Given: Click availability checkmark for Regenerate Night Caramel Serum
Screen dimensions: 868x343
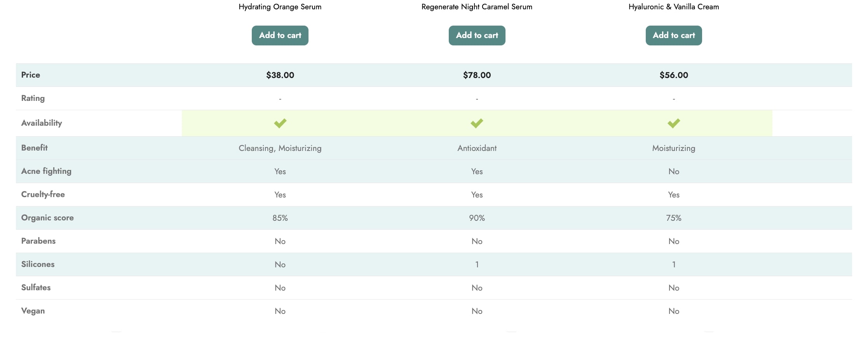Looking at the screenshot, I should [477, 123].
